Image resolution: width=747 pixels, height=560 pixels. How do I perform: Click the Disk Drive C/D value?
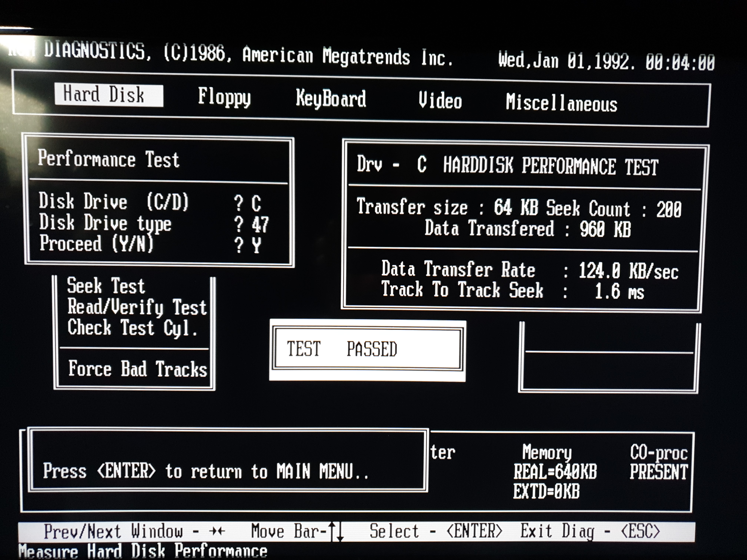[x=256, y=204]
